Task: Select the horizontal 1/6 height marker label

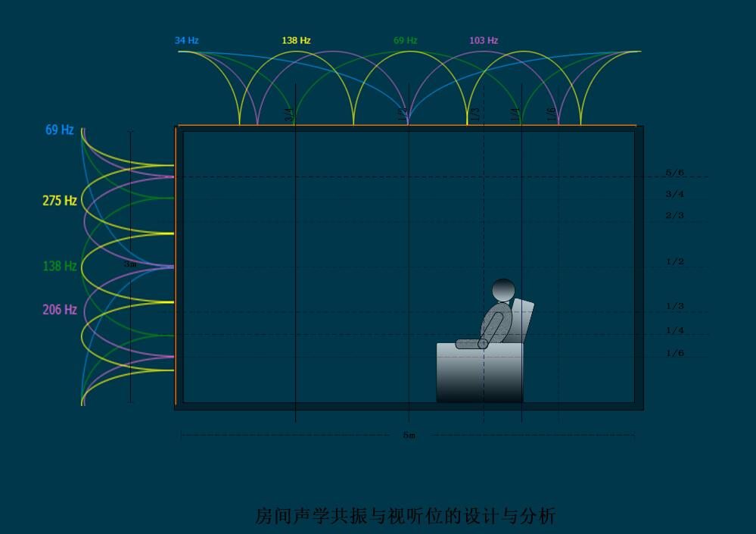Action: (674, 354)
